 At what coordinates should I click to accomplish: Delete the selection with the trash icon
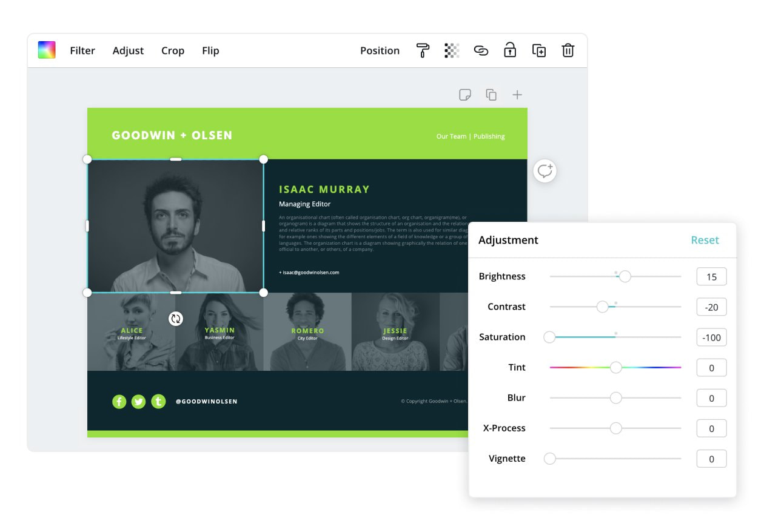pyautogui.click(x=568, y=51)
